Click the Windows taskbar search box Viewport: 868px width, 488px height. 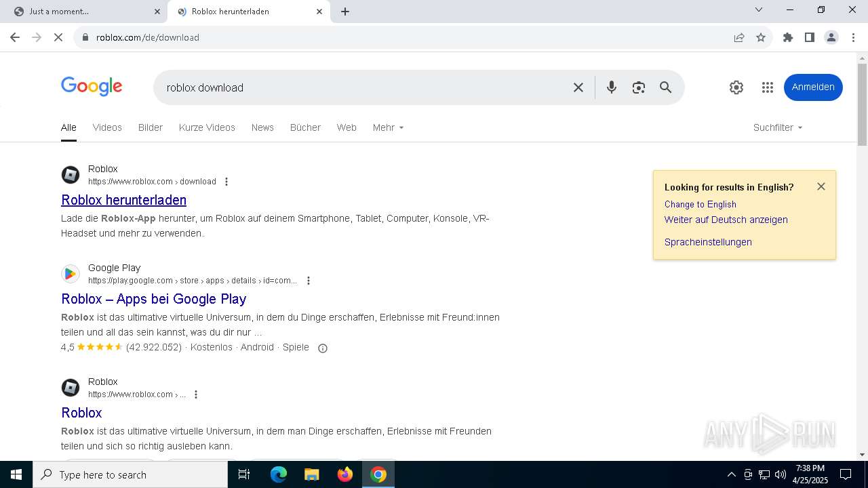pos(130,474)
